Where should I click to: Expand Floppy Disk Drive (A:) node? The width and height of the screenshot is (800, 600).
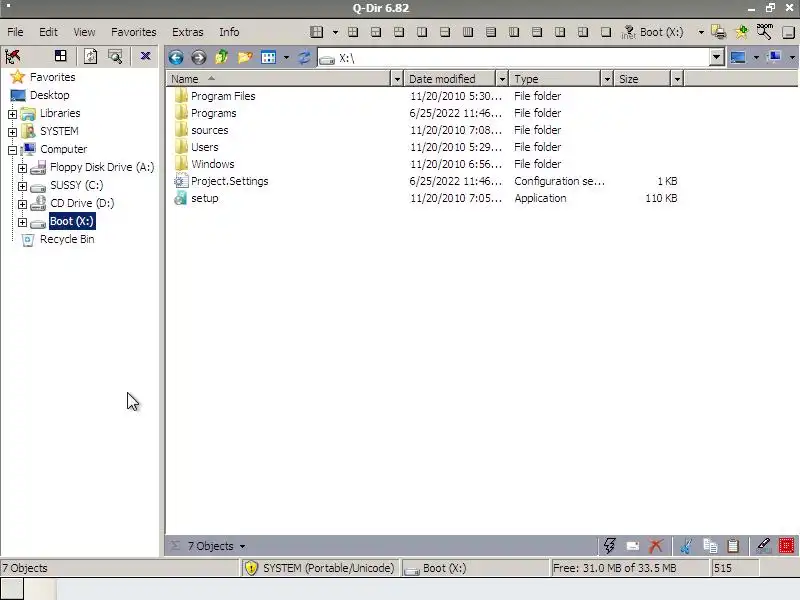click(x=22, y=168)
